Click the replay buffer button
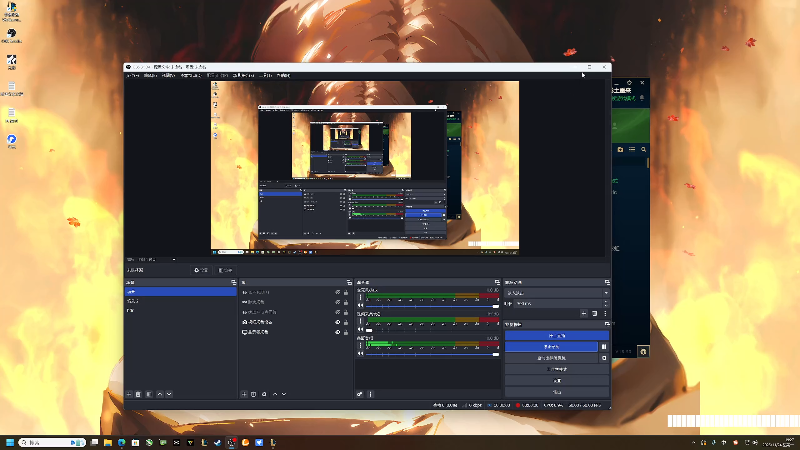Image resolution: width=800 pixels, height=450 pixels. tap(551, 358)
